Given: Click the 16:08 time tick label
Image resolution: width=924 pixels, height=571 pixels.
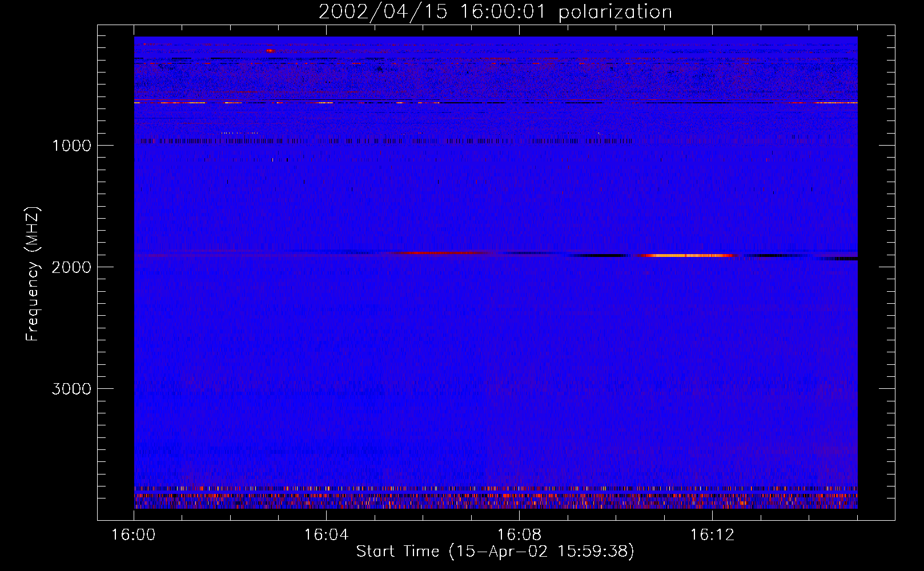Looking at the screenshot, I should [519, 535].
